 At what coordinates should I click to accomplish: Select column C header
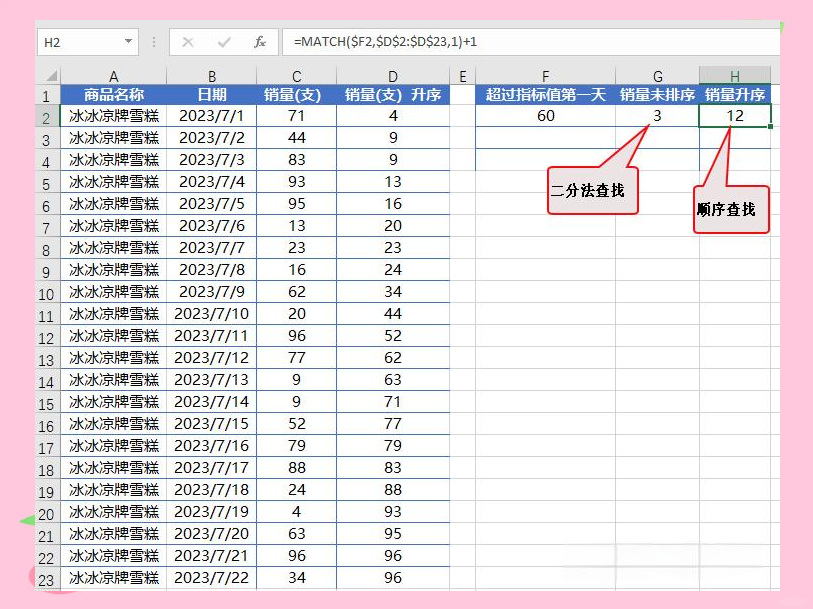pos(297,76)
